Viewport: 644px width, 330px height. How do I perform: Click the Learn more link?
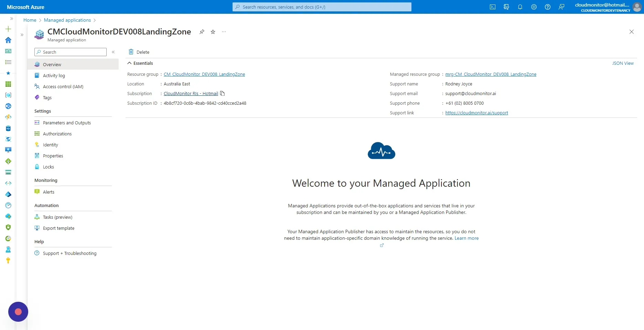[466, 238]
